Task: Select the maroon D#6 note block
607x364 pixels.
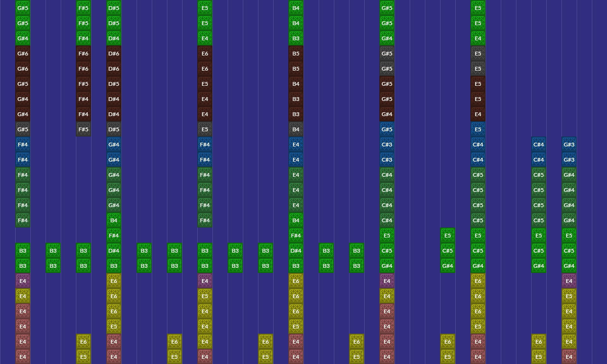Action: pyautogui.click(x=114, y=54)
